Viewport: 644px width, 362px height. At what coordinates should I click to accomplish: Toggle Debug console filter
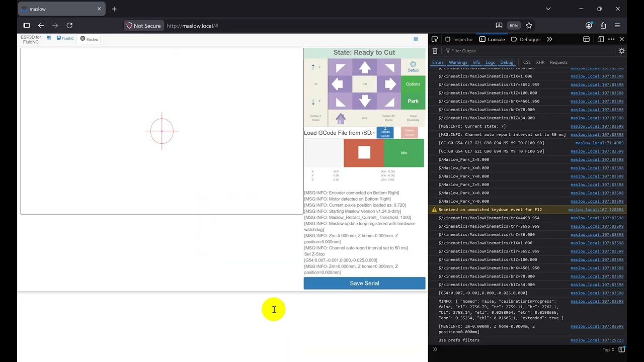coord(507,62)
